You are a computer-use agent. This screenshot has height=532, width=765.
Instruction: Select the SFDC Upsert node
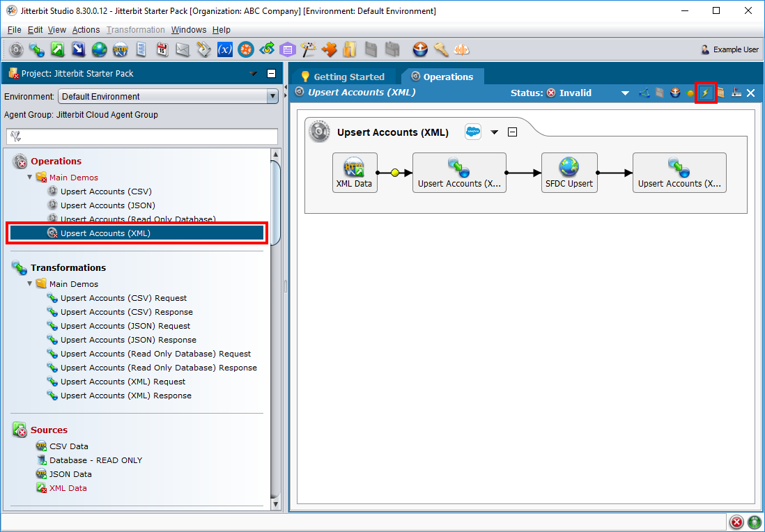(x=569, y=172)
